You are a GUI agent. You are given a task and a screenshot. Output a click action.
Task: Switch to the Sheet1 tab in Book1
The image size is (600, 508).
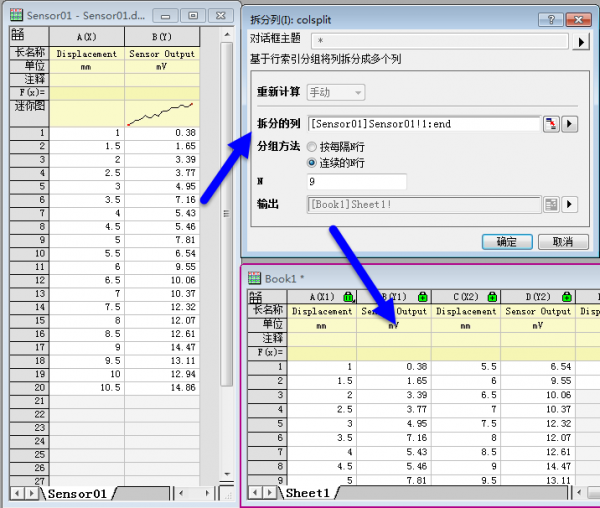pos(307,493)
